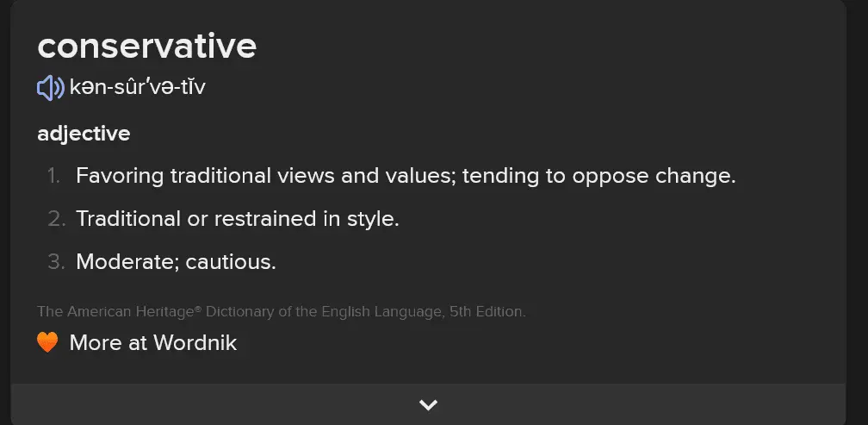Click "5th Edition" in the source attribution
The image size is (868, 425).
[x=487, y=311]
